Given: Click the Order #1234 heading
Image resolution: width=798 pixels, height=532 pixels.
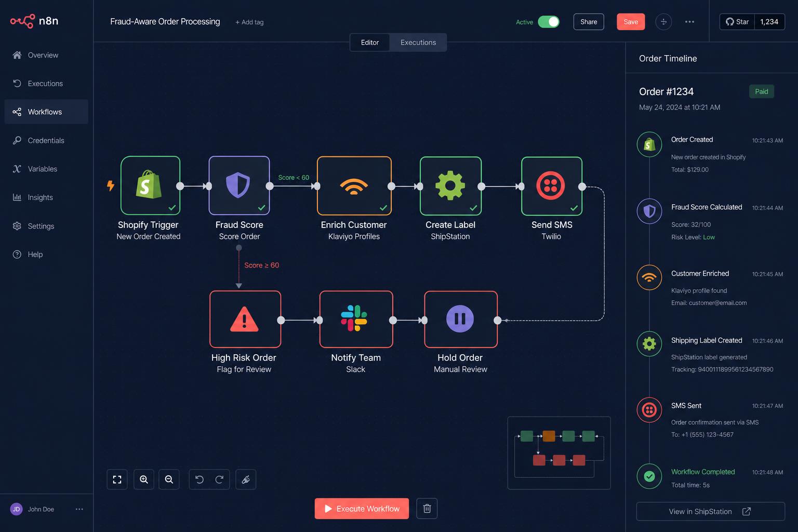Looking at the screenshot, I should [x=666, y=91].
